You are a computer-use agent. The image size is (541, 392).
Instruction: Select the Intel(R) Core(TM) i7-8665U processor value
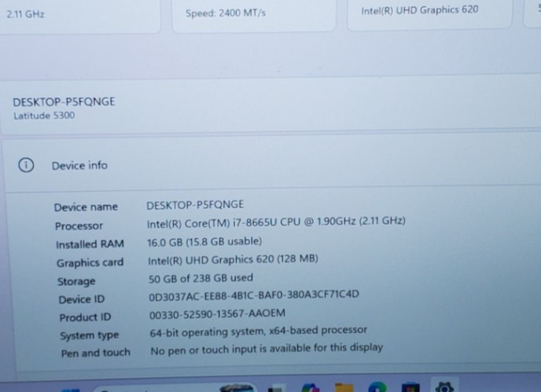coord(276,222)
